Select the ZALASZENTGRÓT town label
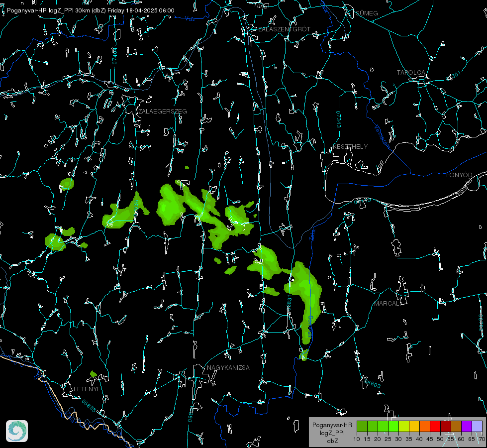Viewport: 487px width, 448px height. tap(285, 29)
